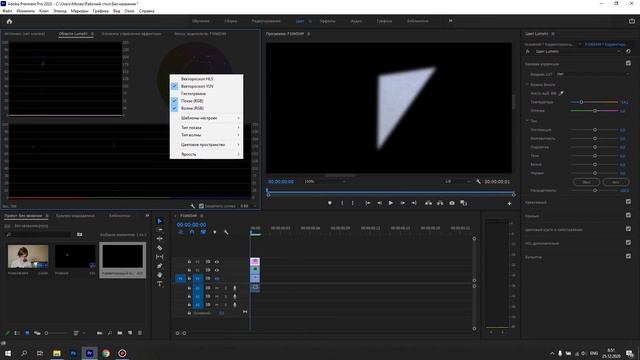640x360 pixels.
Task: Select the Hand tool
Action: (x=160, y=275)
